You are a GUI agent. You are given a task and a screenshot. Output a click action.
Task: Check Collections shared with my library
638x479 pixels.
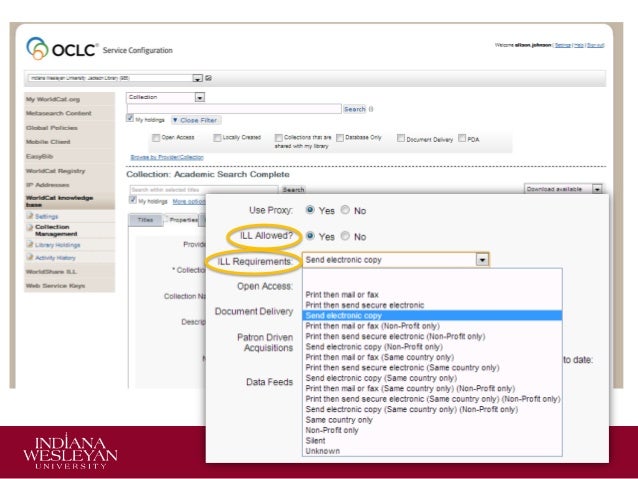(x=278, y=138)
